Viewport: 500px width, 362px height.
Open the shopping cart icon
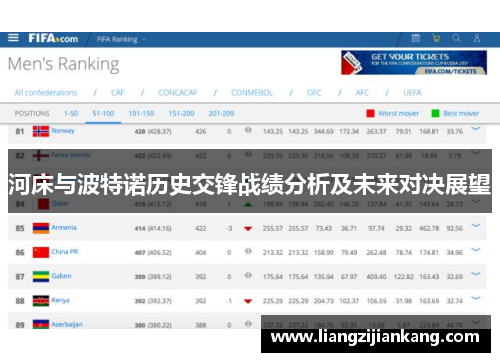coord(436,38)
